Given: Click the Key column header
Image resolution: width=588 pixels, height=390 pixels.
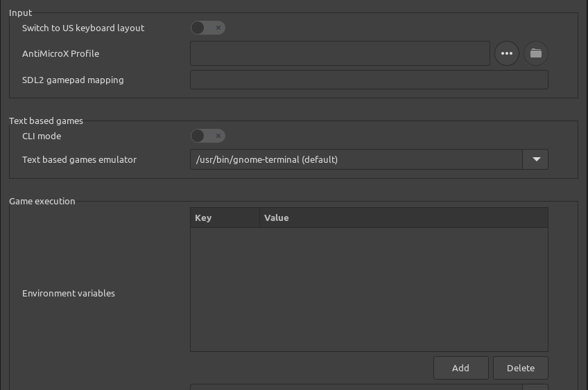Looking at the screenshot, I should click(225, 218).
